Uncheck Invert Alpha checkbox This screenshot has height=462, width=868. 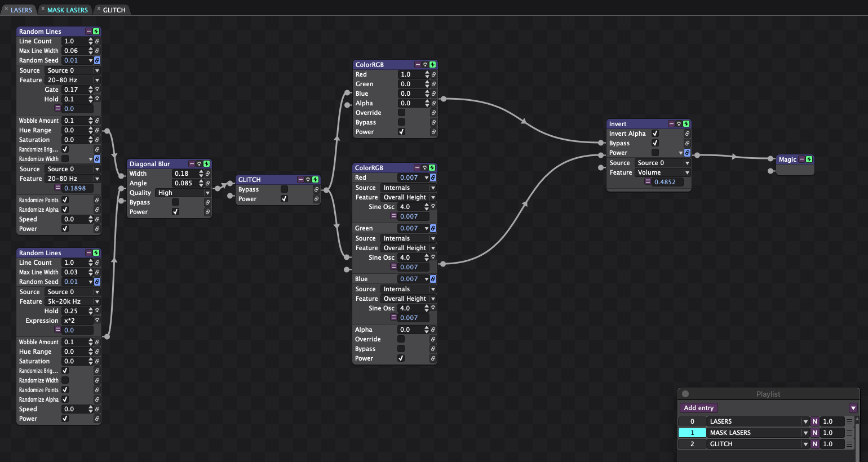pos(655,134)
